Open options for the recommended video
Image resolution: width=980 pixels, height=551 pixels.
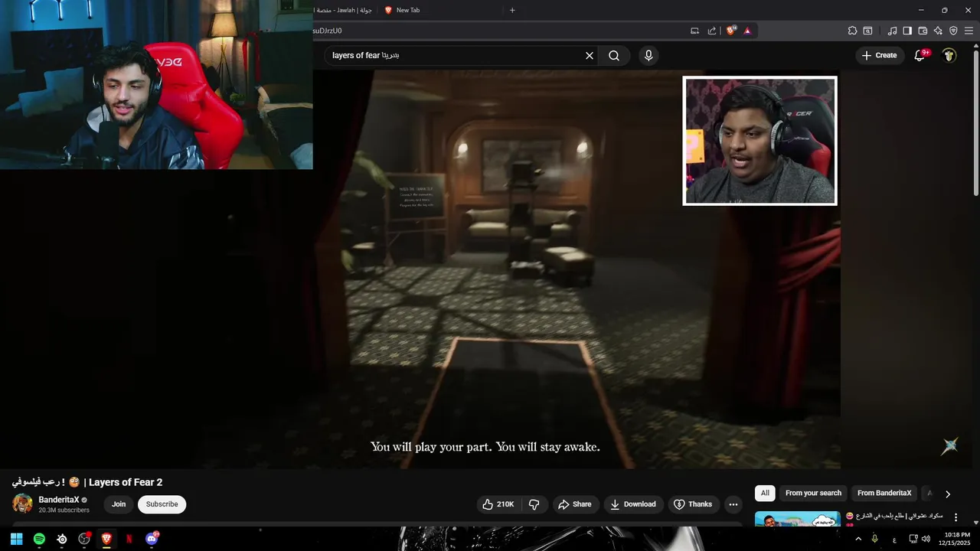pyautogui.click(x=955, y=517)
